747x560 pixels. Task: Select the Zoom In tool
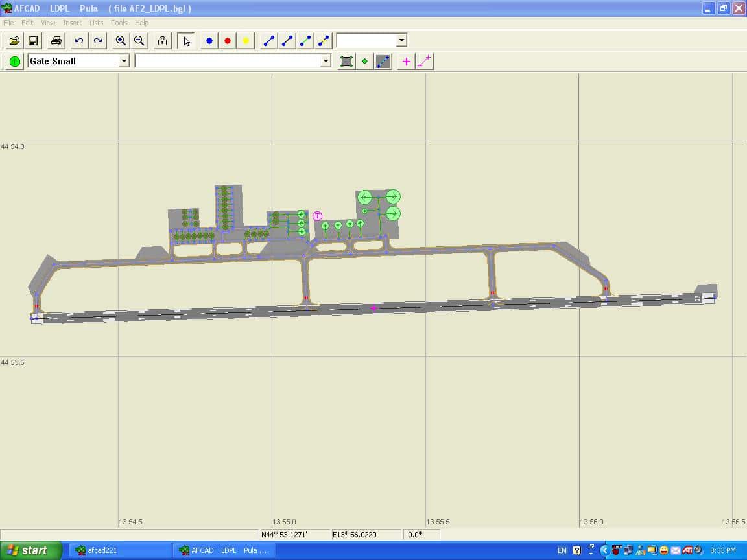pos(121,40)
